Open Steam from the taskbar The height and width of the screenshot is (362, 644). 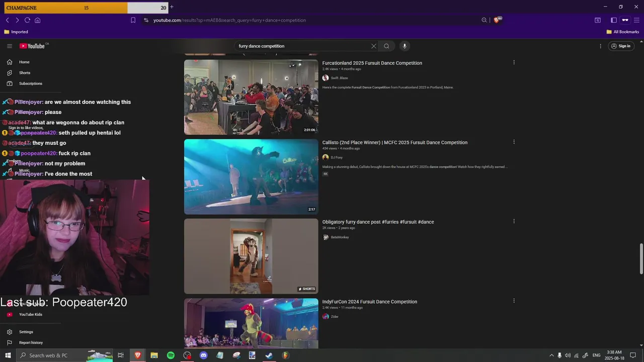269,355
